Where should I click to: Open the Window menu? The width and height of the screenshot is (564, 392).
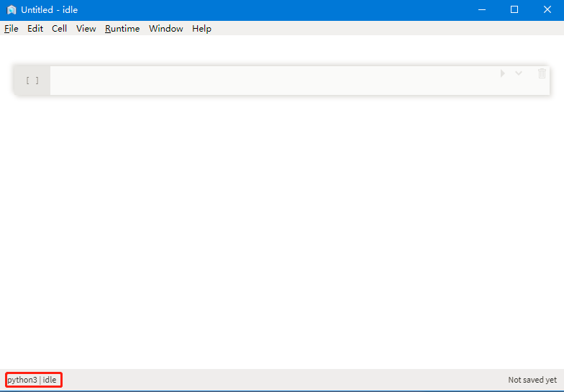tap(165, 29)
